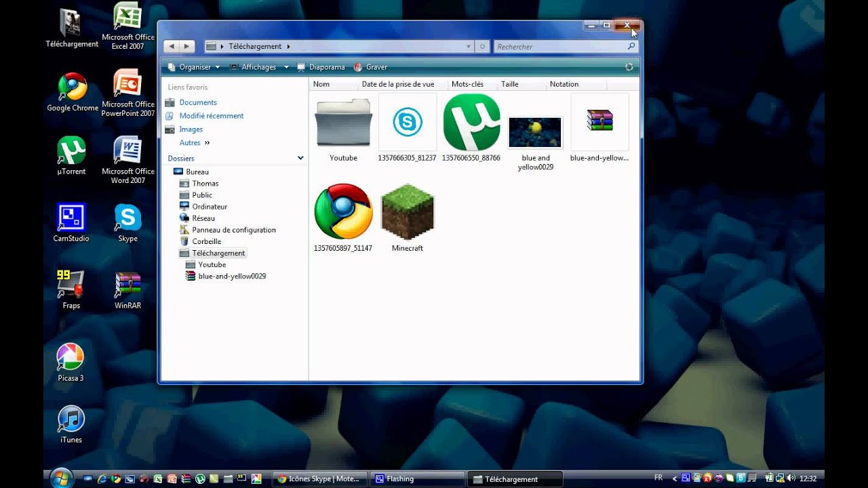
Task: Switch to the Flashing taskbar window
Action: [x=418, y=479]
